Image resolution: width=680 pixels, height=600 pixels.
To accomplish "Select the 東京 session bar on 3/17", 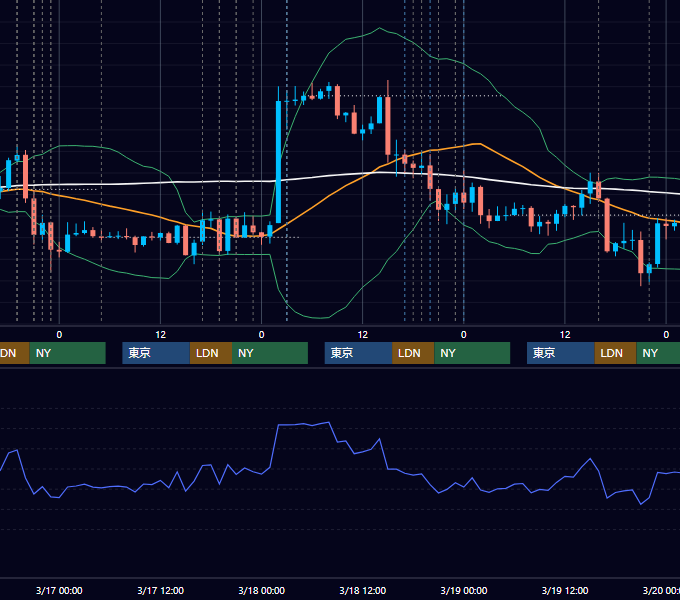I will click(156, 353).
